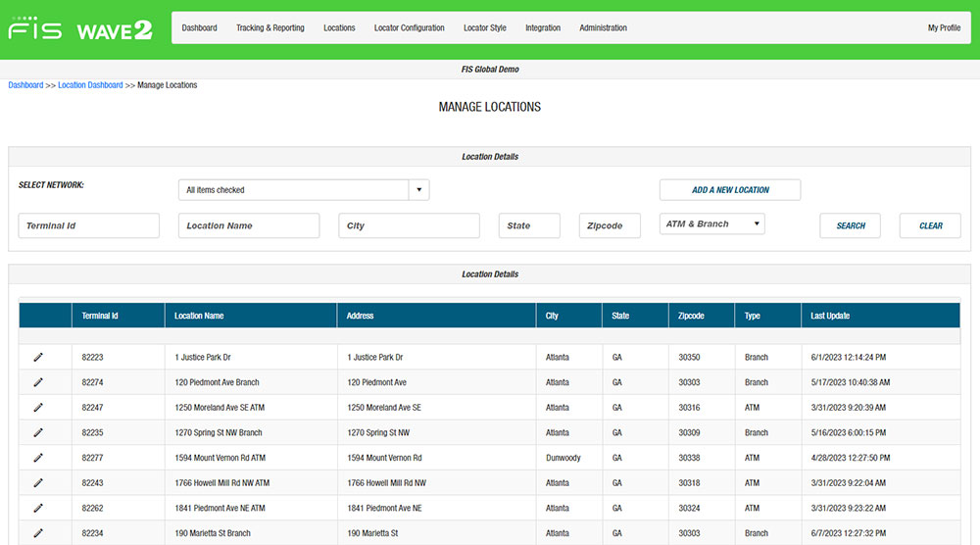Click the FIS Wave2 logo
This screenshot has height=545, width=980.
tap(80, 28)
